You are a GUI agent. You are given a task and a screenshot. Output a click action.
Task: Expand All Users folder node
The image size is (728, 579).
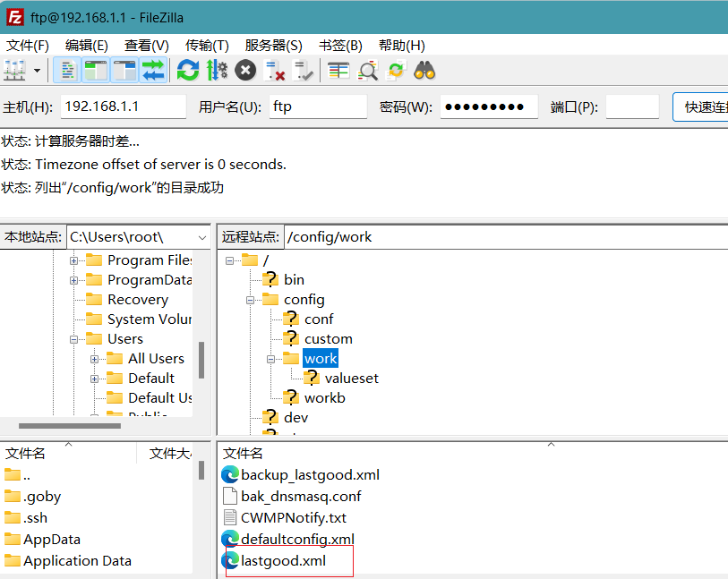click(94, 359)
